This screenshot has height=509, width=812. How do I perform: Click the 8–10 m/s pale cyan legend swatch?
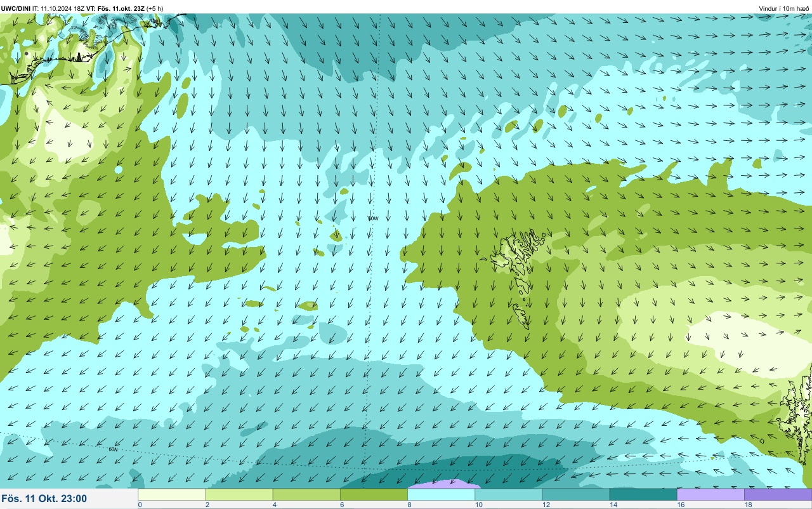pyautogui.click(x=441, y=494)
